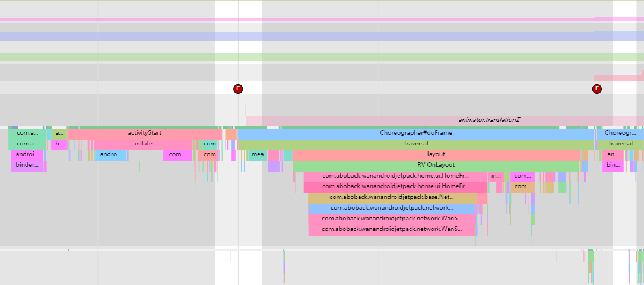644x285 pixels.
Task: Click the blue com.aboback...network slice
Action: point(392,208)
